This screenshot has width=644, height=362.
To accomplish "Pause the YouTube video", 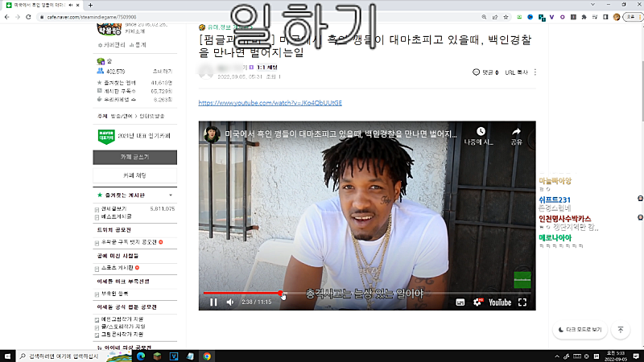I will click(x=213, y=302).
